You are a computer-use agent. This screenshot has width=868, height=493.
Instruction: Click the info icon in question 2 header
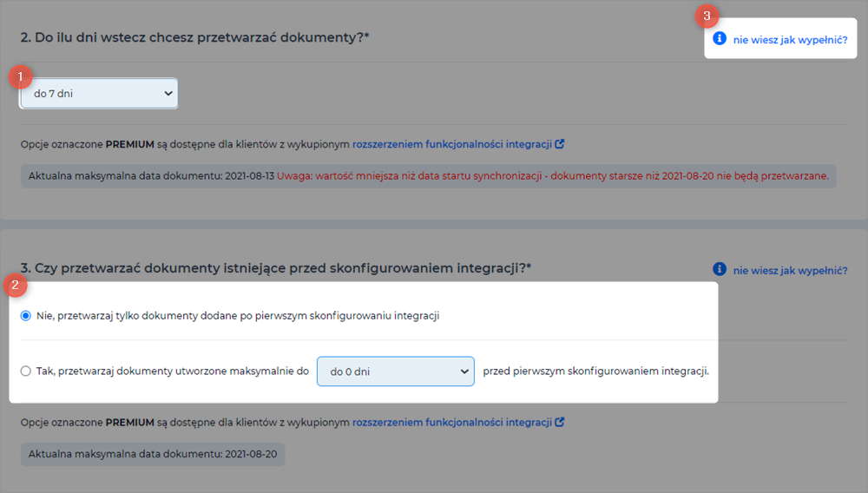(719, 38)
